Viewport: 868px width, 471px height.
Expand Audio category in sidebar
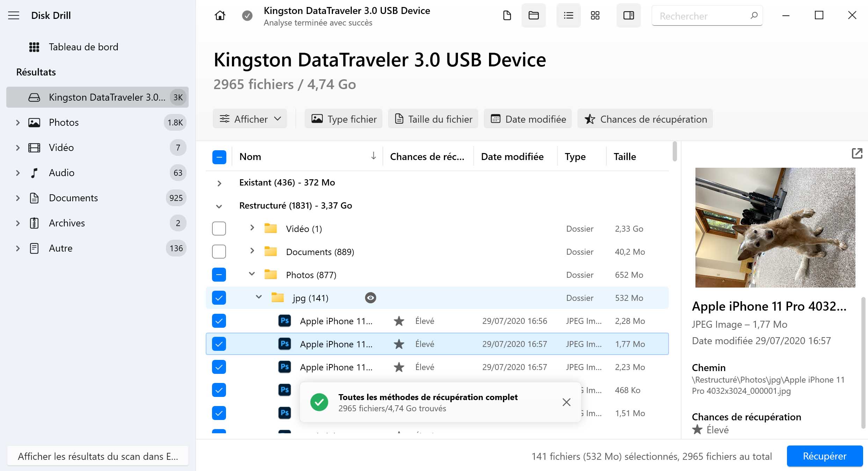pos(18,173)
